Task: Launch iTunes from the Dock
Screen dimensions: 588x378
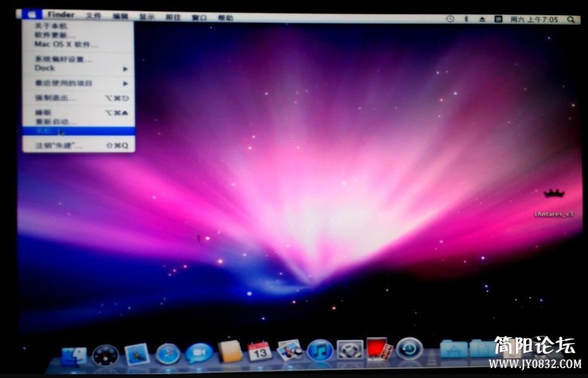Action: (320, 350)
